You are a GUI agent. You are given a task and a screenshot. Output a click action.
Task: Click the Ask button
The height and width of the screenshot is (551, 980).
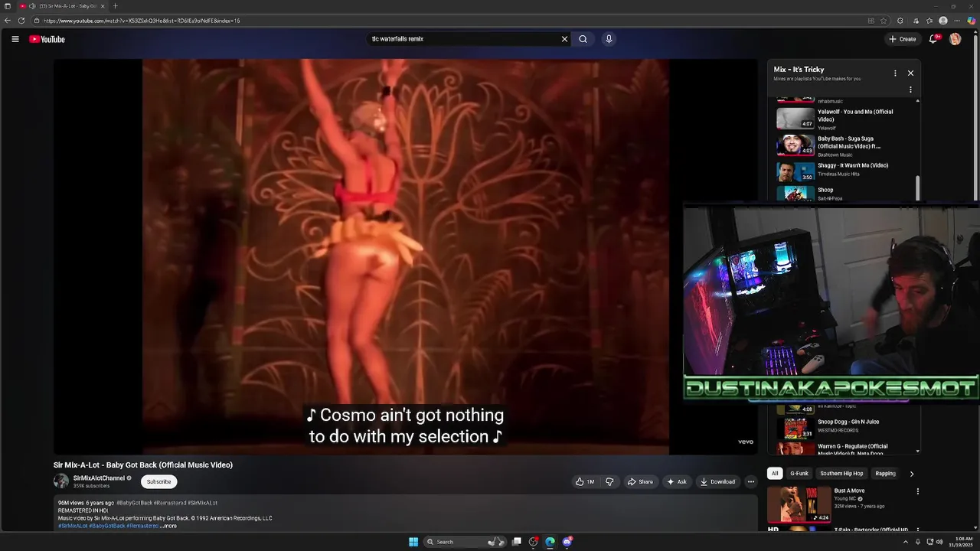click(677, 481)
